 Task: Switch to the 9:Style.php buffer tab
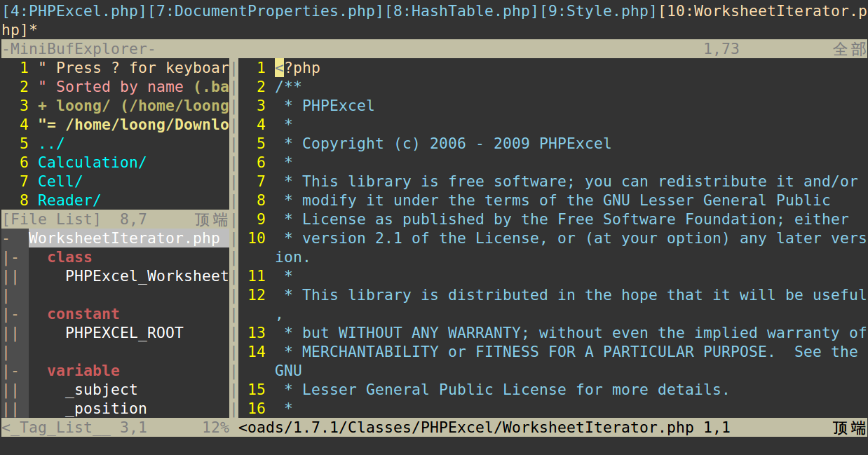pyautogui.click(x=599, y=11)
